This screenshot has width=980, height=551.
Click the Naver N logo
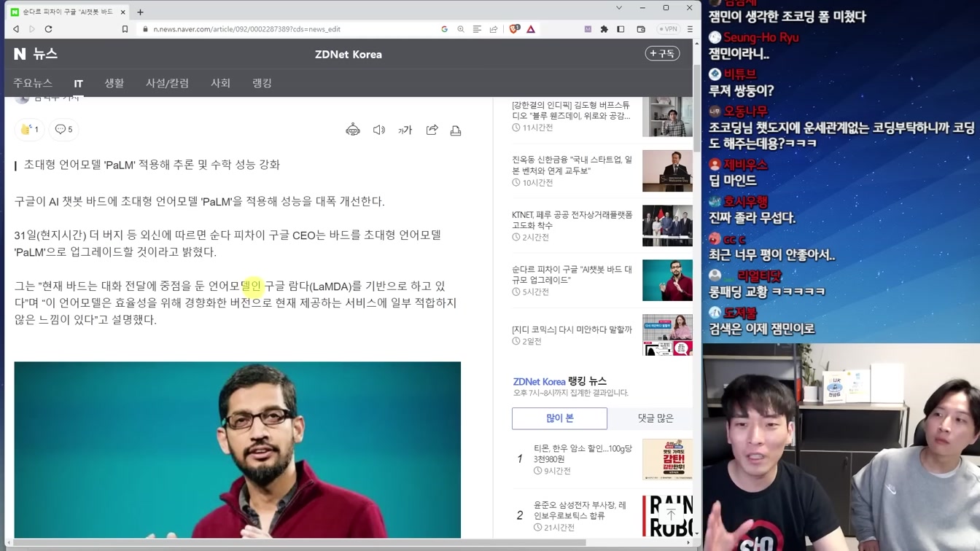20,54
